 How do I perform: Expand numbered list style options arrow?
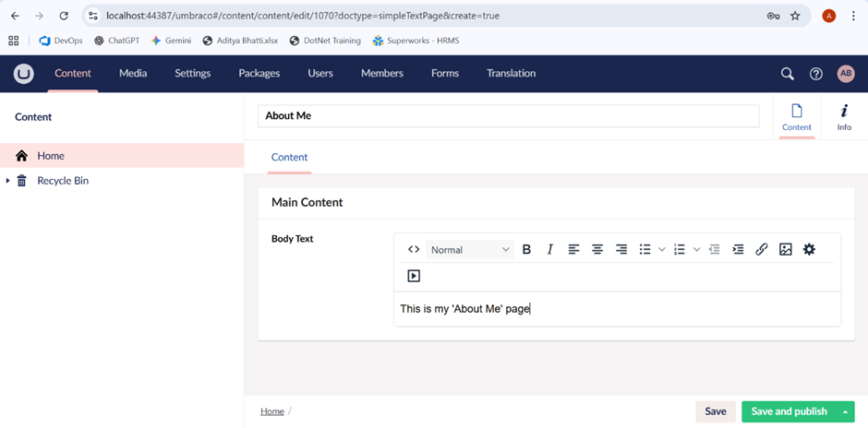(x=696, y=249)
